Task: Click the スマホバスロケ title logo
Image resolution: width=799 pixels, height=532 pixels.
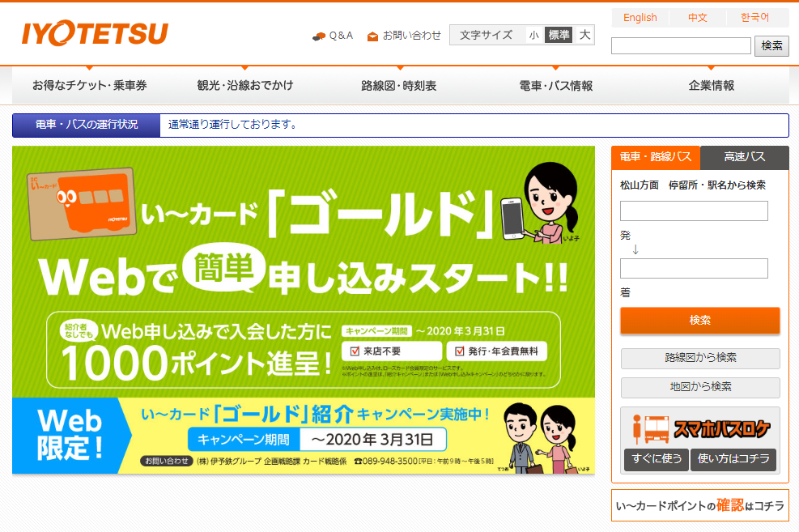Action: [721, 429]
